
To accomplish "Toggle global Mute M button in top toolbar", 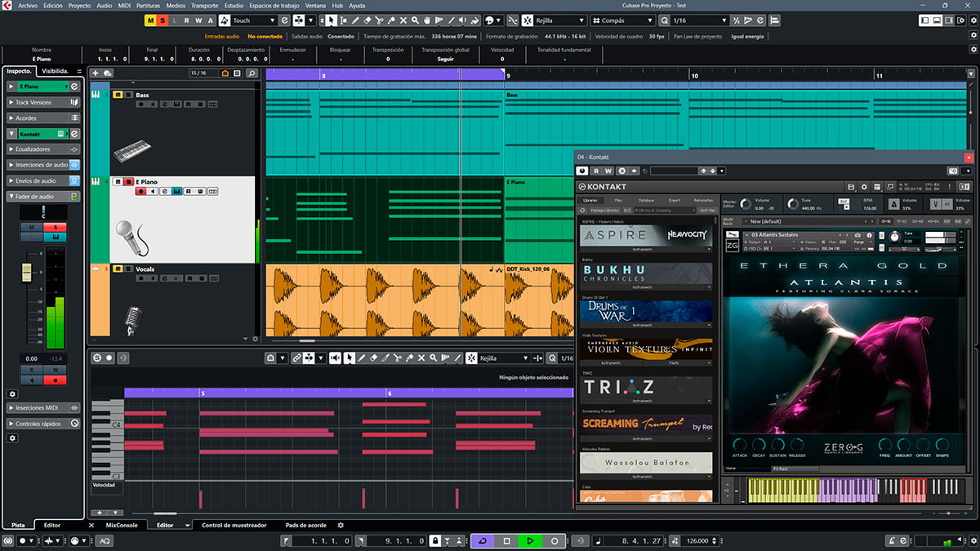I will [150, 20].
